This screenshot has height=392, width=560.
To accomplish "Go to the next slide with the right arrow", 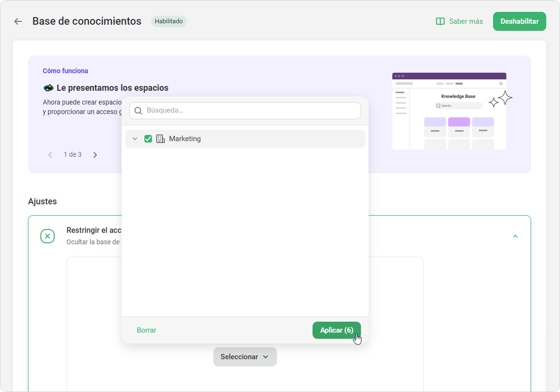I will tap(95, 155).
